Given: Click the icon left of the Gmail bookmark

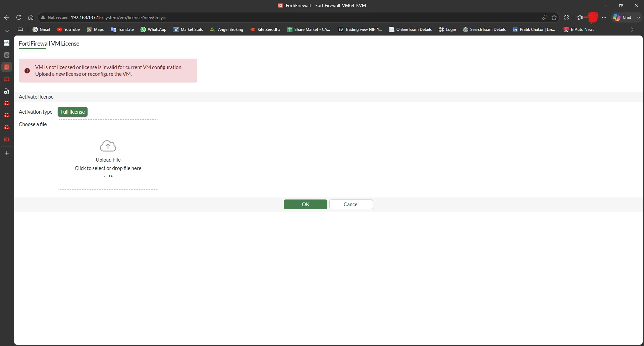Looking at the screenshot, I should 20,30.
